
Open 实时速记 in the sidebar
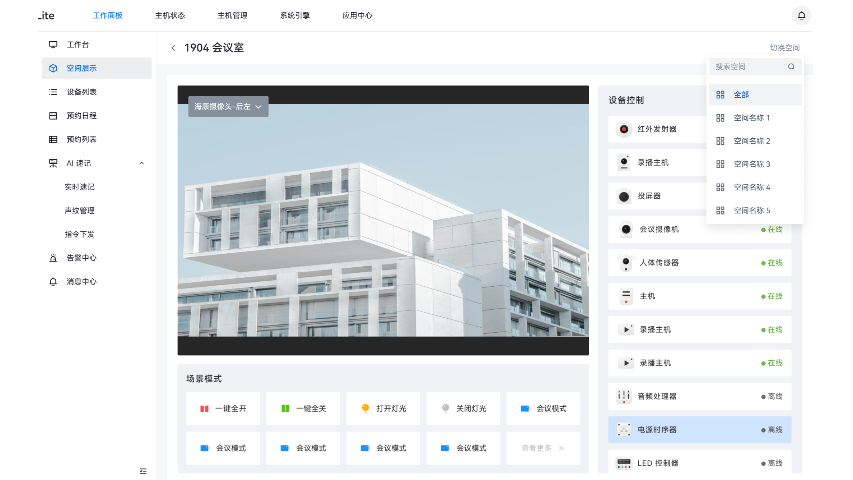click(79, 187)
